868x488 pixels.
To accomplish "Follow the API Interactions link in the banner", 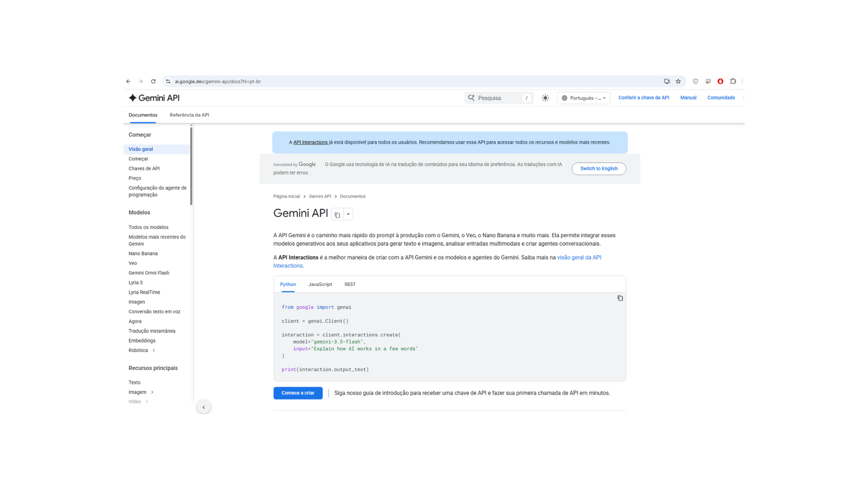I will click(x=311, y=142).
